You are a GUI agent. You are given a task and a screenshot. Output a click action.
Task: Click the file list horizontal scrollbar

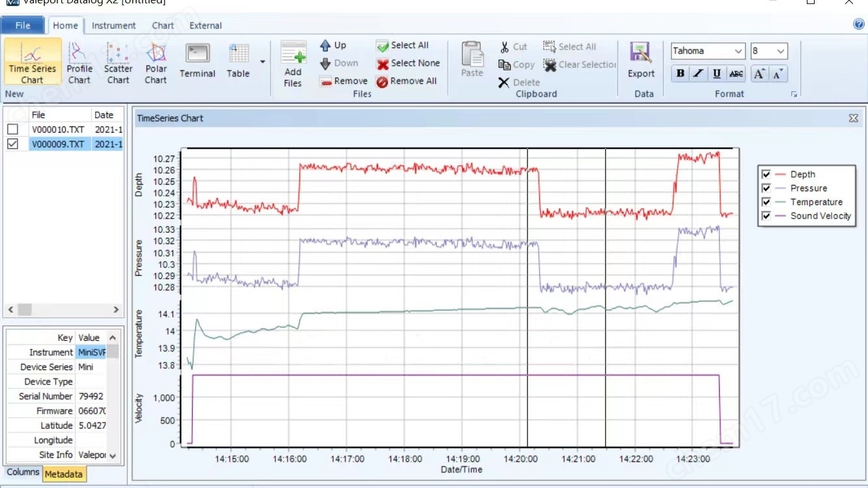(63, 310)
